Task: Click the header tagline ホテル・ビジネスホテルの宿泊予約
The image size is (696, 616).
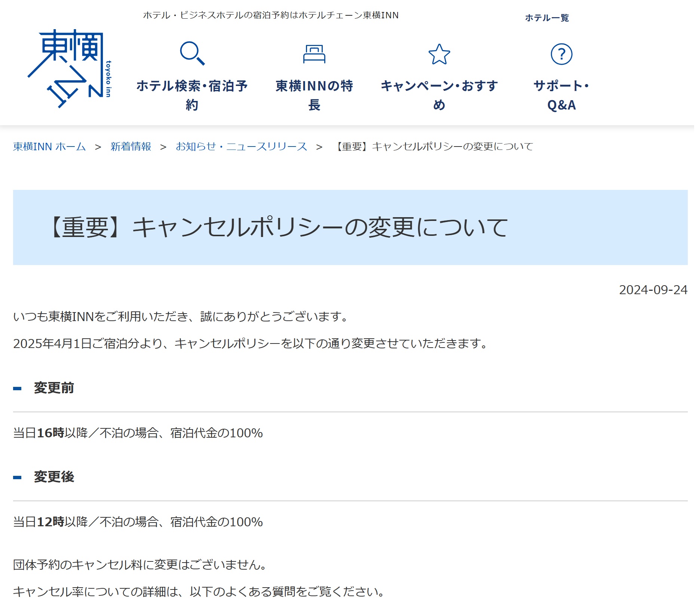Action: click(271, 15)
